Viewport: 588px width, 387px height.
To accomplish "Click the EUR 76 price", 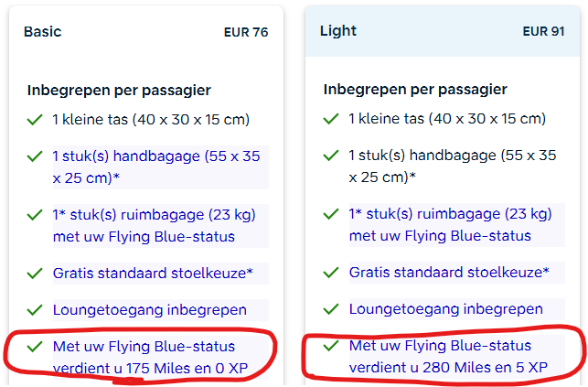I will pyautogui.click(x=246, y=32).
